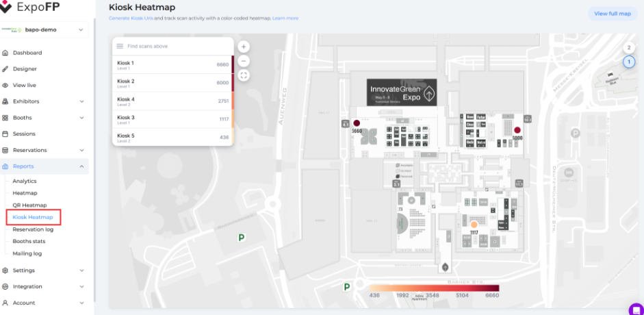Image resolution: width=644 pixels, height=315 pixels.
Task: Toggle fullscreen map view icon
Action: tap(244, 75)
